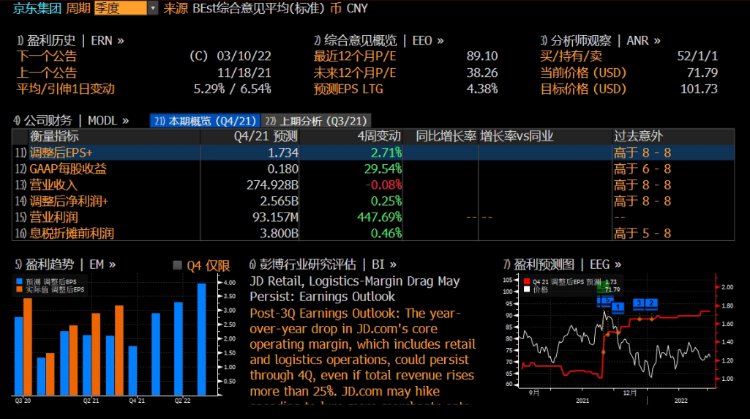Click the blue 预测 调整后EPS legend swatch
This screenshot has height=419, width=750.
[19, 282]
